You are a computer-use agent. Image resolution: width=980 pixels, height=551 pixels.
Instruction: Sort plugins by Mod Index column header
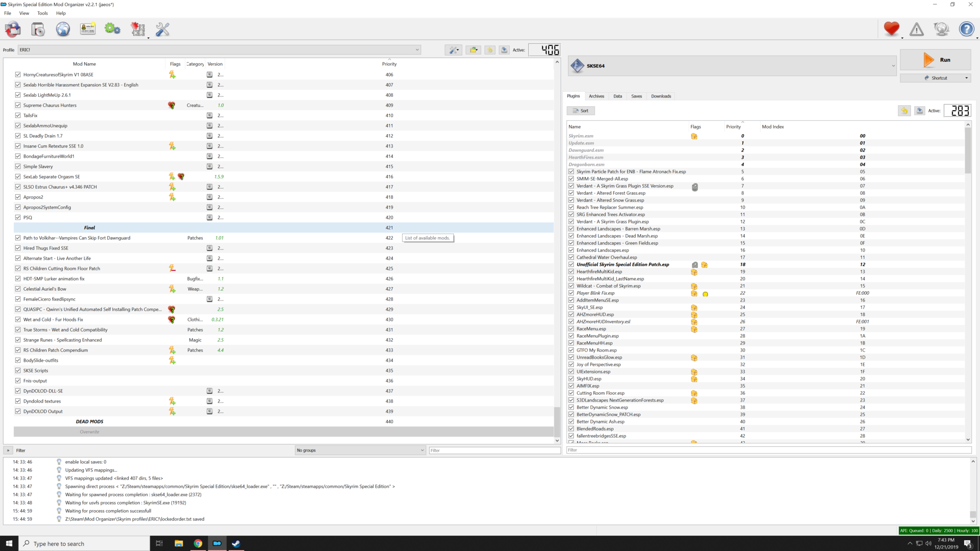coord(773,127)
